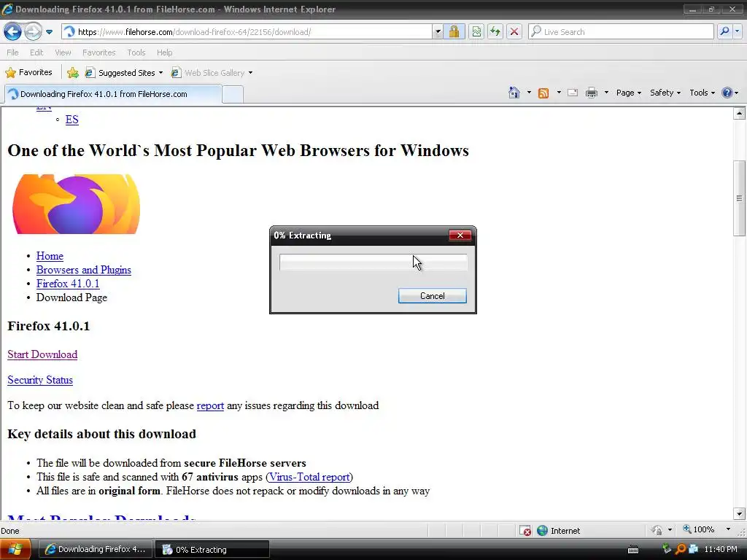Expand the address bar autocomplete dropdown
Image resolution: width=747 pixels, height=560 pixels.
(x=438, y=32)
